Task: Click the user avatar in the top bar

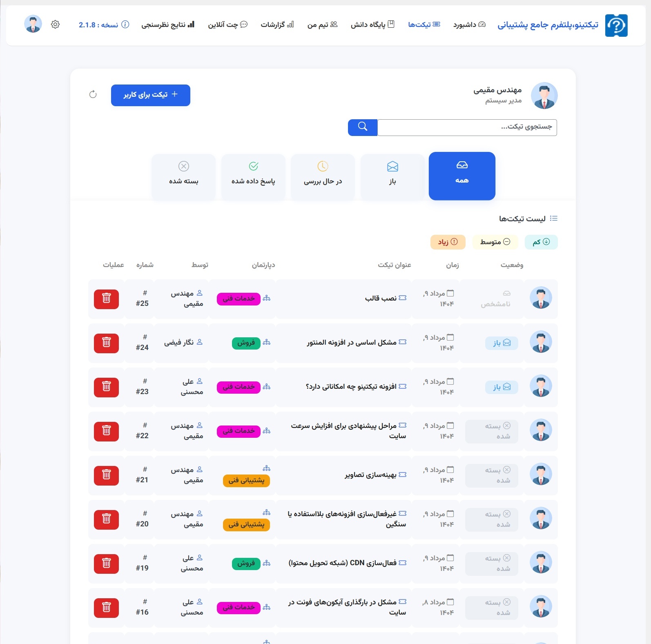Action: click(33, 25)
